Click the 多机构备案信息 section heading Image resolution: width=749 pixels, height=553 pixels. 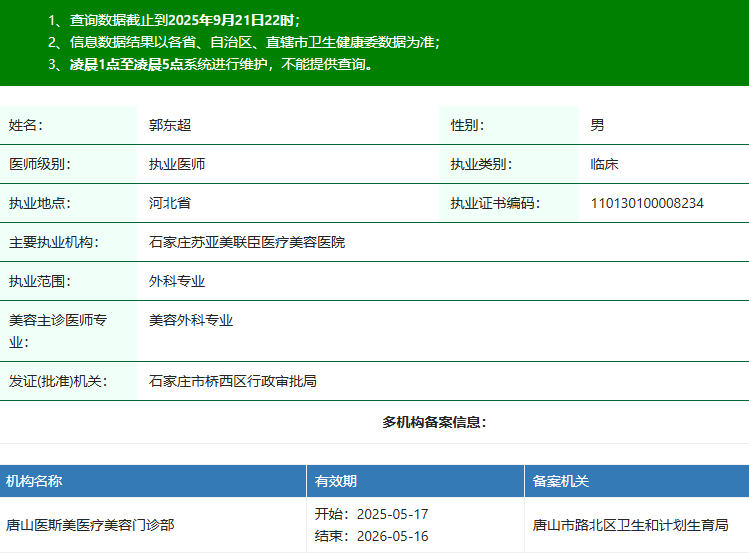[x=434, y=422]
